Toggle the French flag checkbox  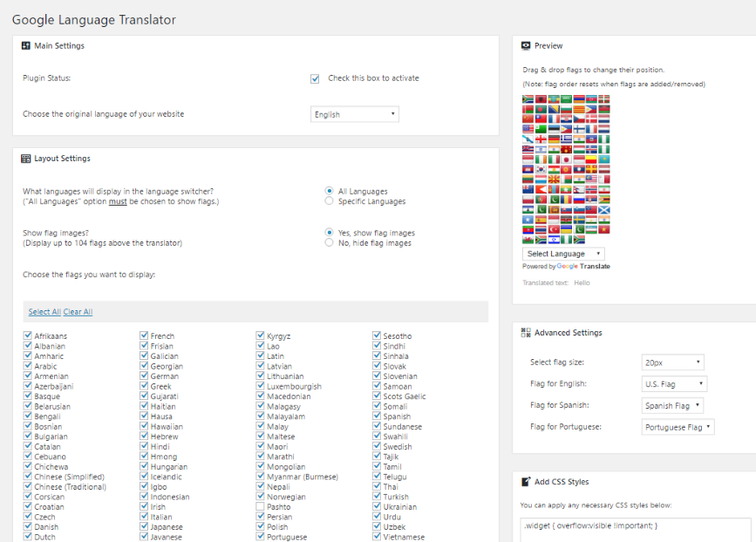click(x=144, y=335)
